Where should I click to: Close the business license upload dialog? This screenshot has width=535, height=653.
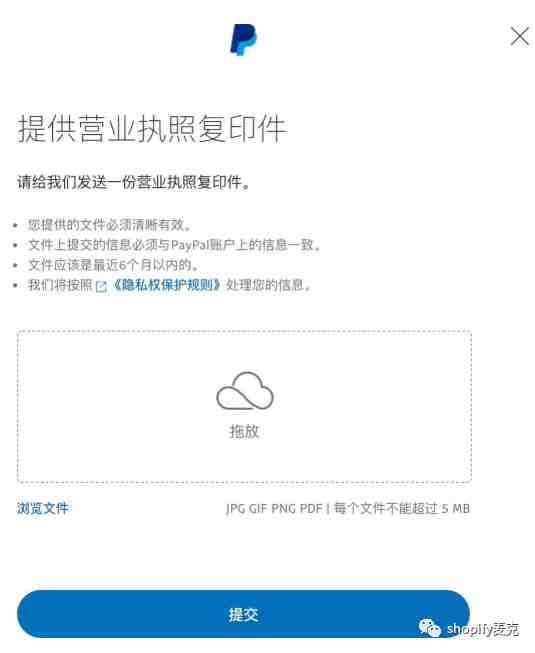click(520, 36)
